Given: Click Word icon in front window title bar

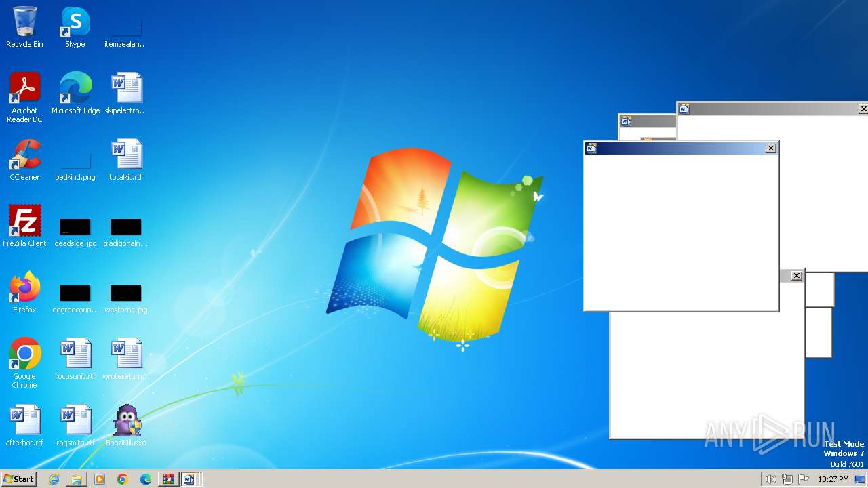Looking at the screenshot, I should click(x=591, y=148).
